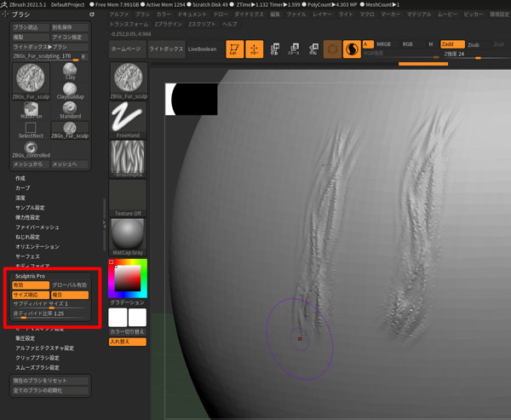Open the Texture Off texture picker
Screen dimensions: 511x420
tap(128, 198)
